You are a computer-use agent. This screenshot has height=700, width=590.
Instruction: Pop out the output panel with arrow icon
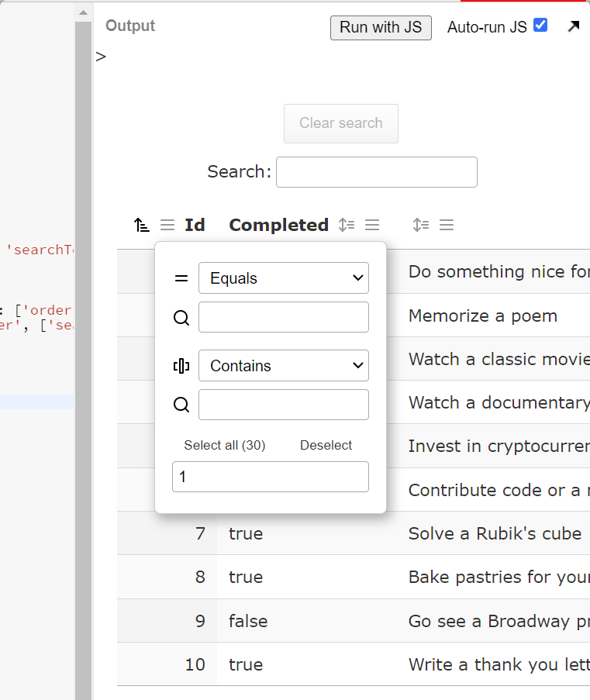coord(573,27)
